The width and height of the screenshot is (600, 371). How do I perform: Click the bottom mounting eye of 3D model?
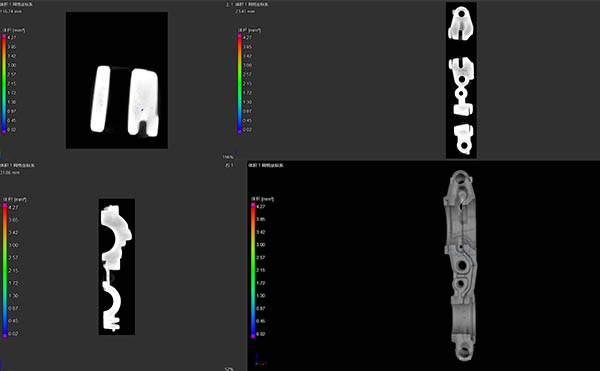(464, 351)
